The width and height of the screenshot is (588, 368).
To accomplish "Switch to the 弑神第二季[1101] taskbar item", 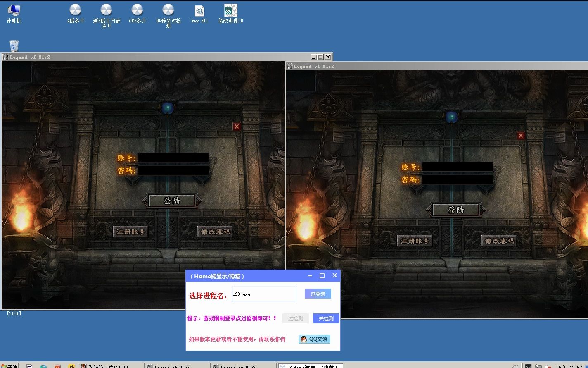I will 111,366.
